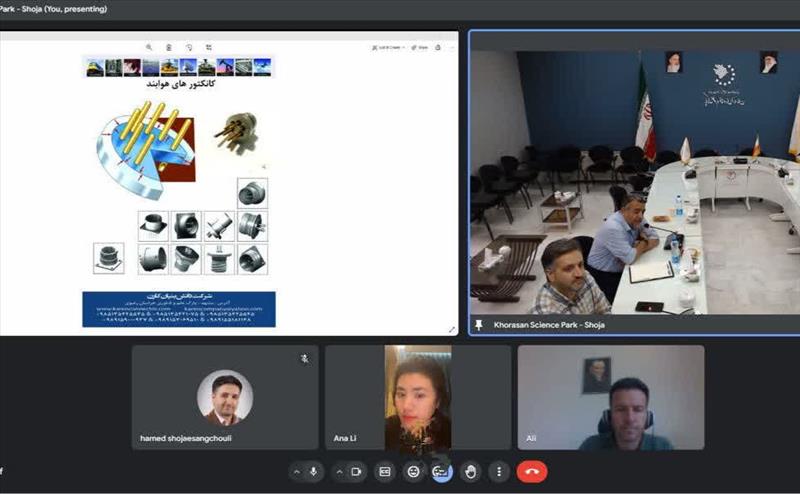Turn off the camera in call toolbar
Screen dimensions: 800x494
click(356, 472)
